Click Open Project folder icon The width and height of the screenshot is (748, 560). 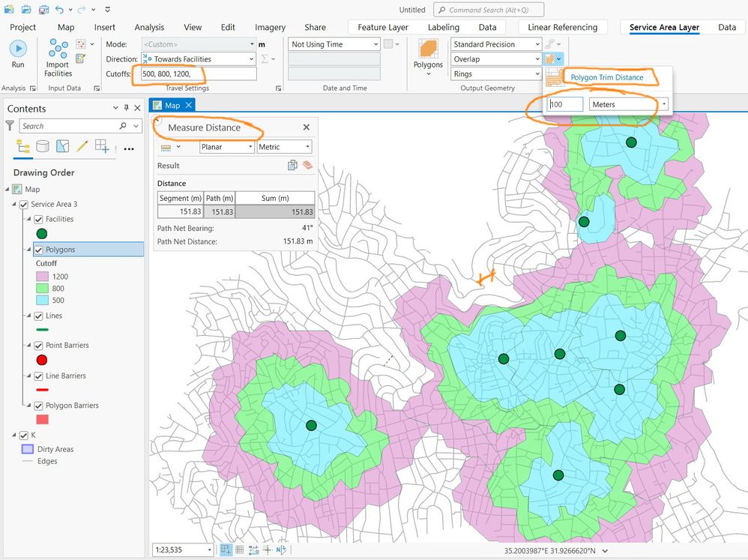[26, 9]
